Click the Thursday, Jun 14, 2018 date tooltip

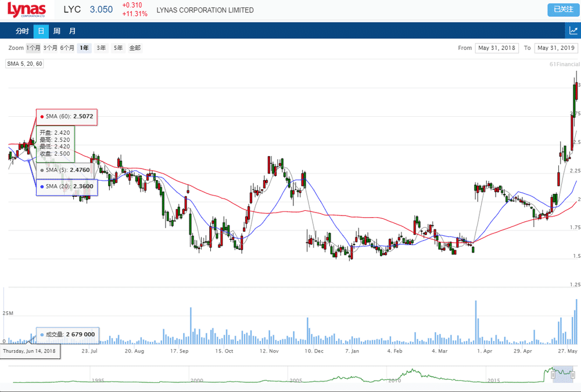(29, 351)
